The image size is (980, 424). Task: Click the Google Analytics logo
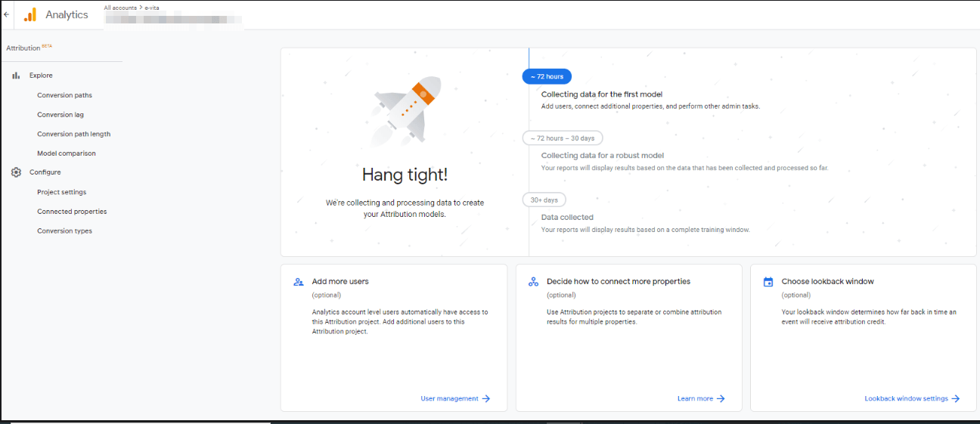pos(29,14)
